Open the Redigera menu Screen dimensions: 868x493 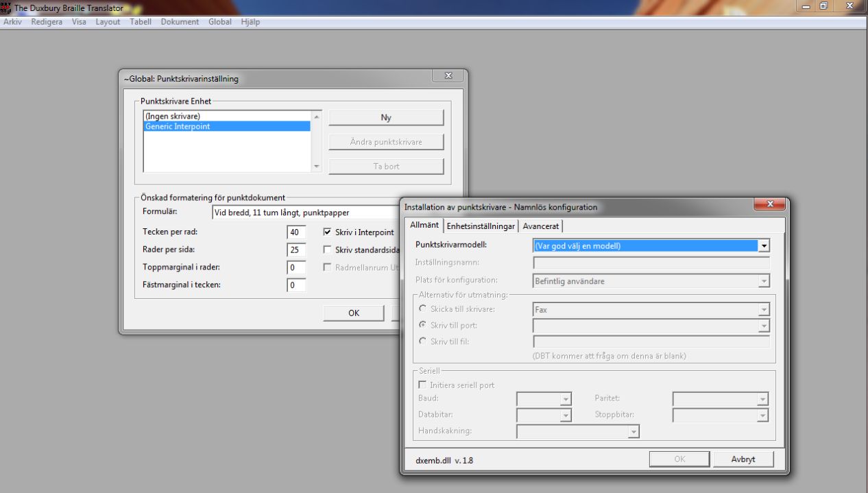47,22
